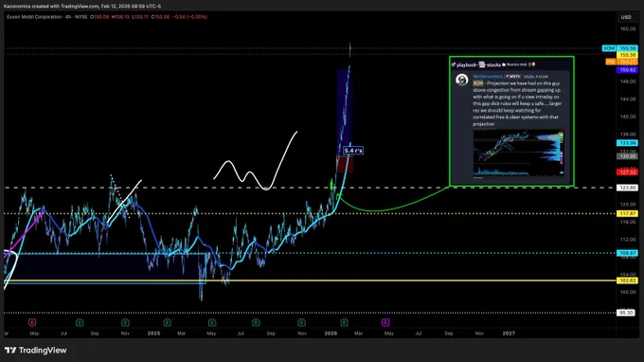Click the 160.00 price scale value

(628, 28)
